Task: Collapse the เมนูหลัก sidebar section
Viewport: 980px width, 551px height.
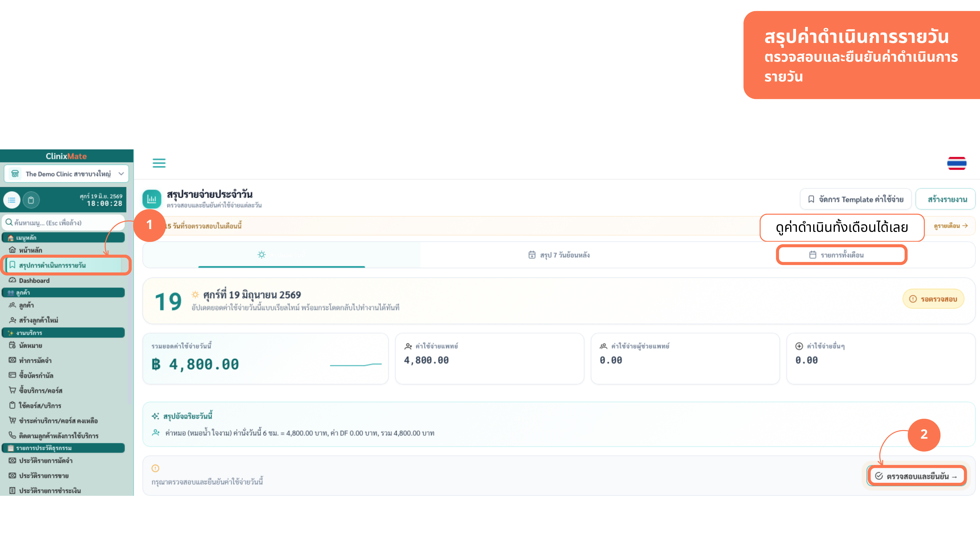Action: tap(64, 238)
